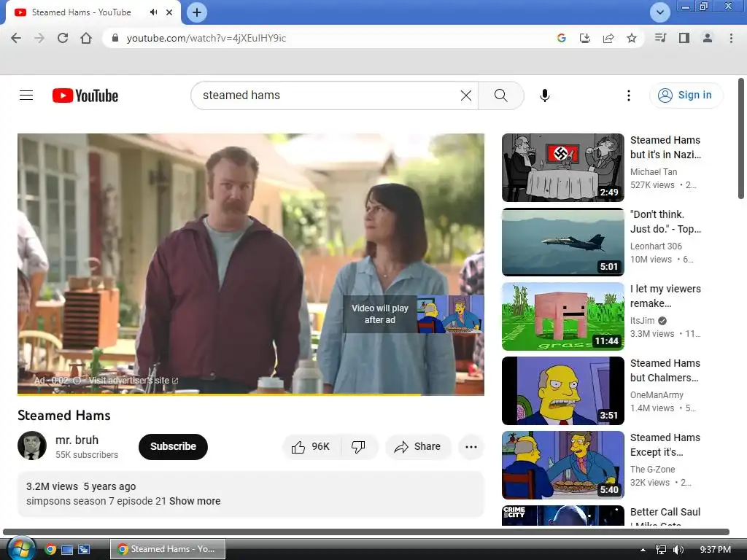The image size is (747, 560).
Task: Open the ItsJim channel name
Action: point(642,321)
